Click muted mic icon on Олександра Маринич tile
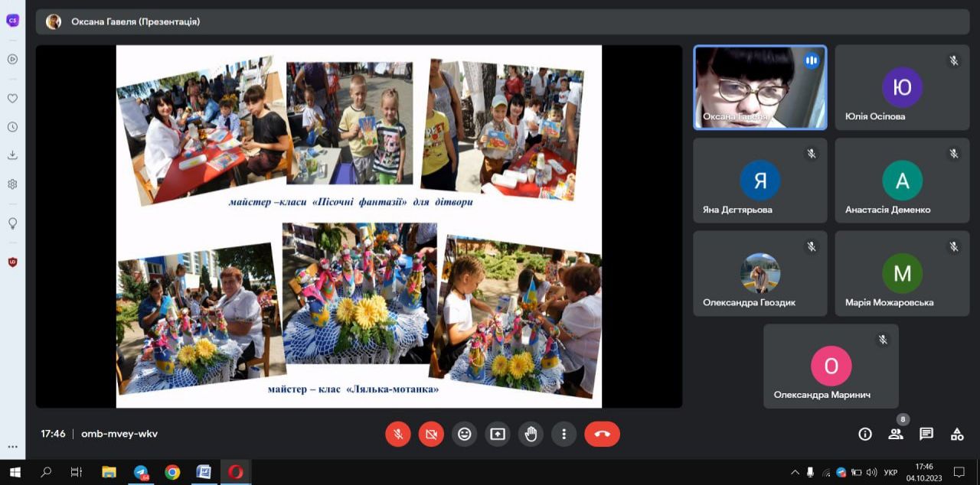 883,340
